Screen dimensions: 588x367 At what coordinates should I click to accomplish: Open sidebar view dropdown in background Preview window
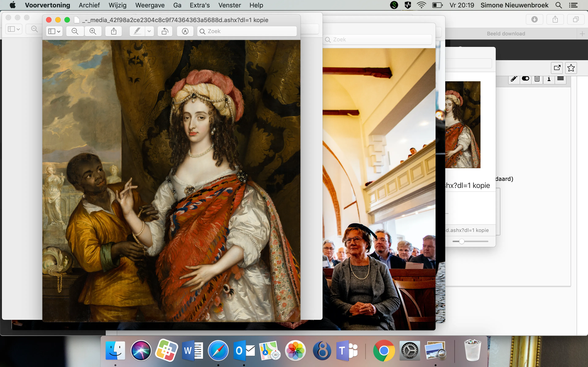(14, 29)
